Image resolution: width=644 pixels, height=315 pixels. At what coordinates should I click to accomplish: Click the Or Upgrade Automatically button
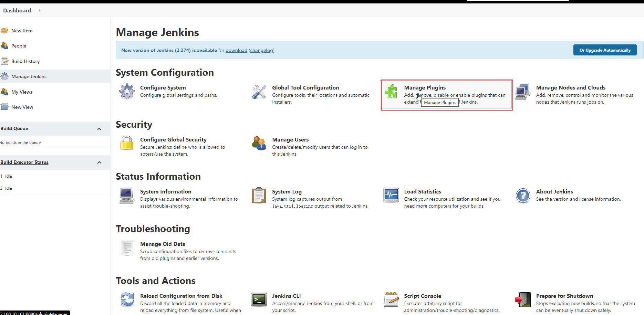(605, 50)
